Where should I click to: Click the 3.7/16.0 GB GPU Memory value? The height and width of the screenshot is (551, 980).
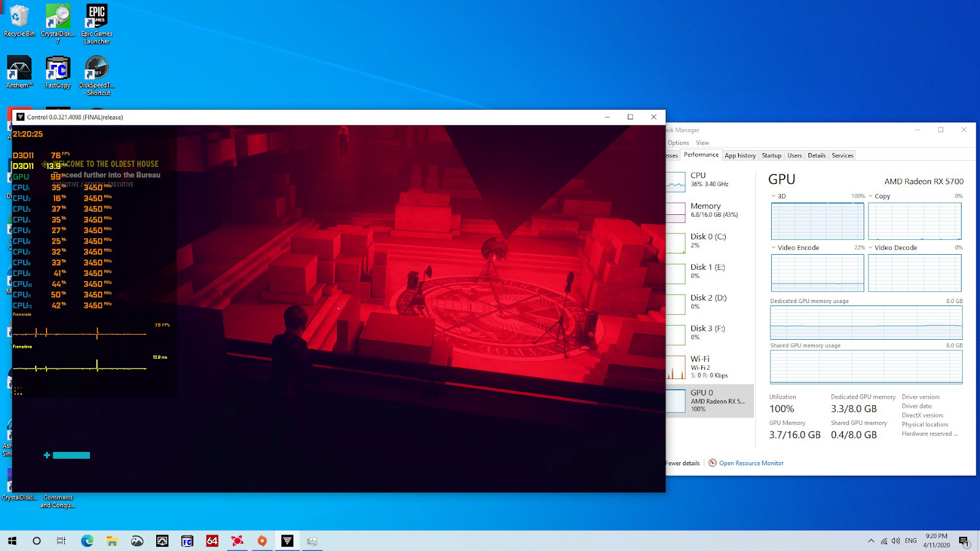coord(795,435)
